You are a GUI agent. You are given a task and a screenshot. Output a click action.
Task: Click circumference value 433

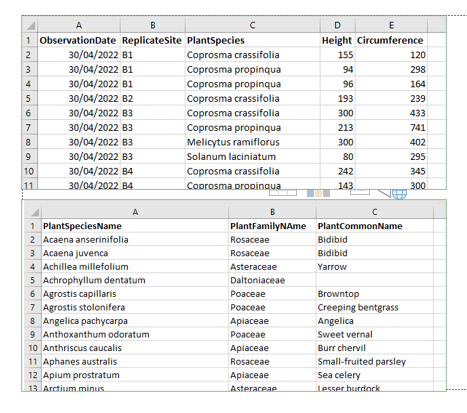[x=391, y=113]
